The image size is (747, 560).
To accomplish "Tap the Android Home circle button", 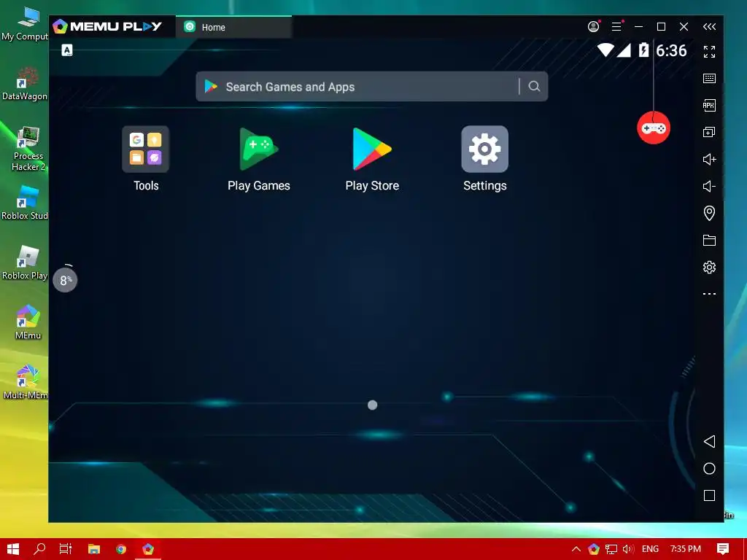I will (x=709, y=469).
